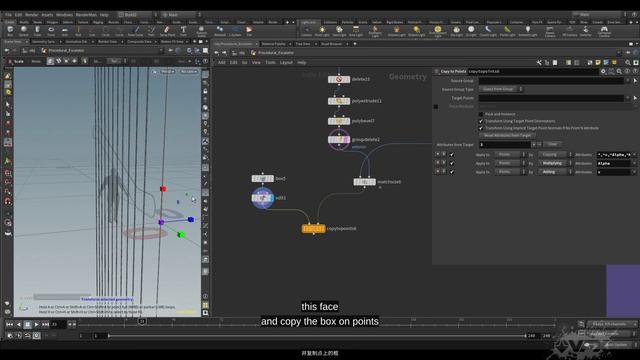This screenshot has width=640, height=360.
Task: Open the Target Points selection dropdown arrow
Action: pos(628,98)
